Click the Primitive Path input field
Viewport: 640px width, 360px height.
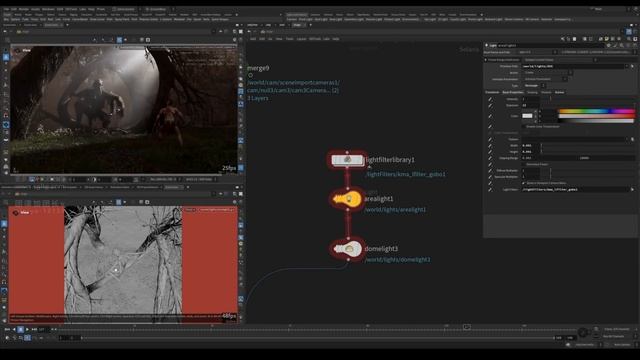coord(573,66)
